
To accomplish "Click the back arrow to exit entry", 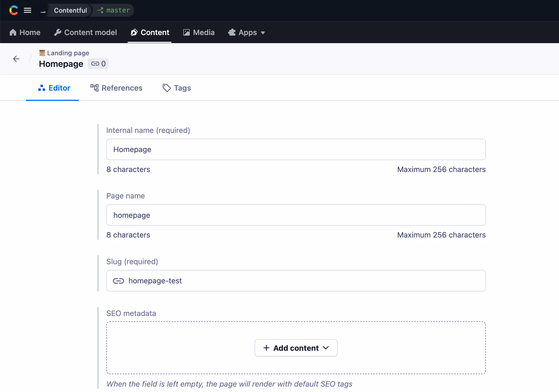I will (16, 59).
